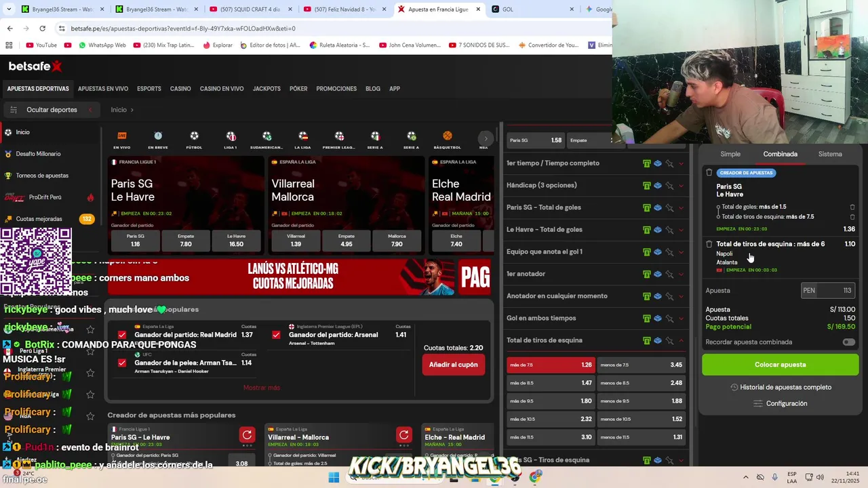The width and height of the screenshot is (868, 488).
Task: Uncheck the Real Madrid winner selection
Action: (122, 335)
